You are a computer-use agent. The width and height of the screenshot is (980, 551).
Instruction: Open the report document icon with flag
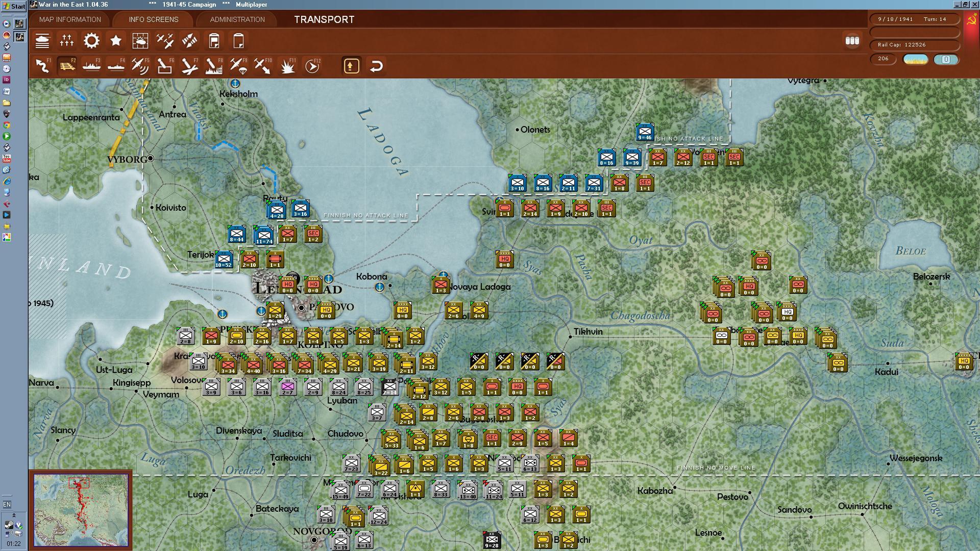tap(214, 41)
